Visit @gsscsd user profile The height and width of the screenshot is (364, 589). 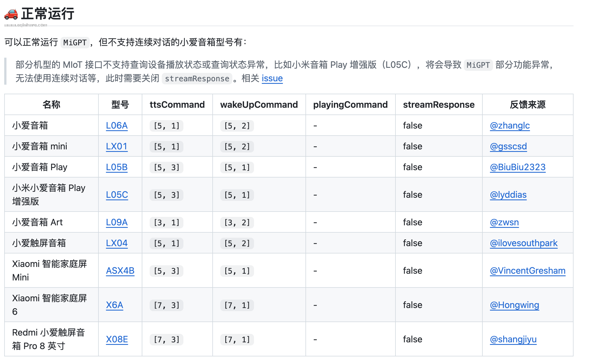[x=508, y=146]
